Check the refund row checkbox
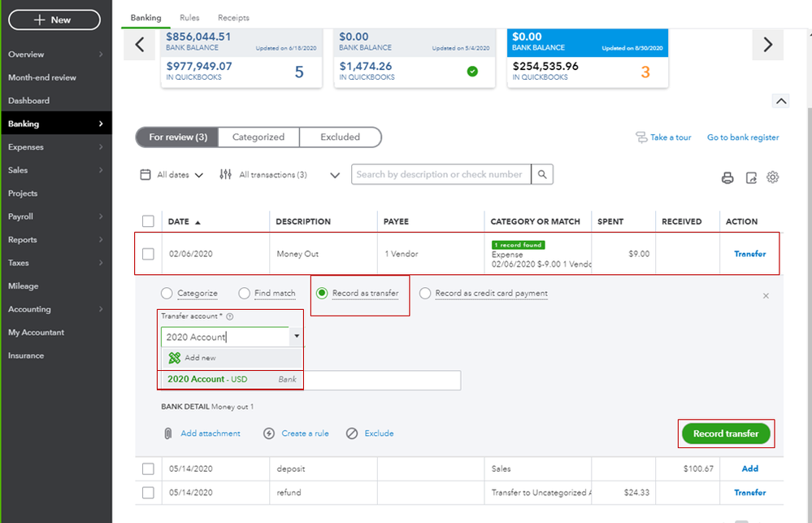 click(x=148, y=492)
